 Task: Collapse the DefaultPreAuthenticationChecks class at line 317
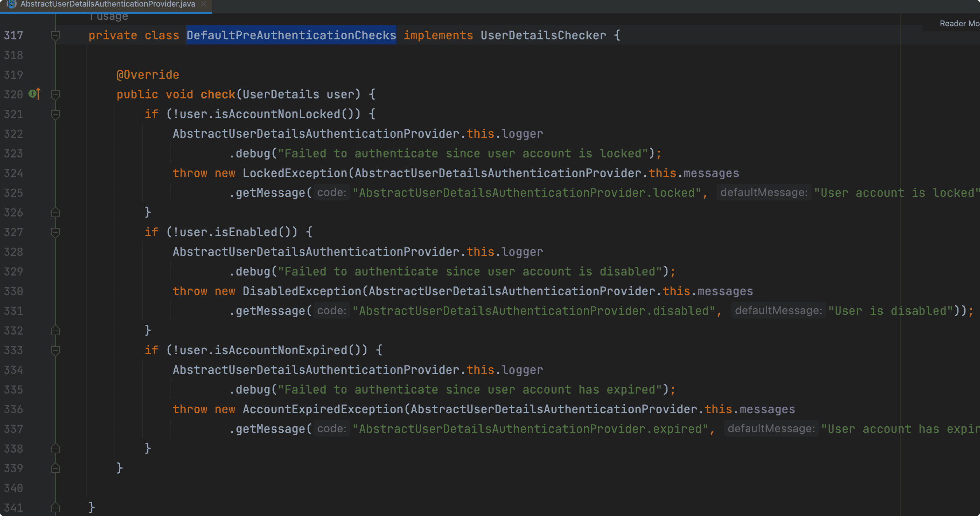point(55,36)
